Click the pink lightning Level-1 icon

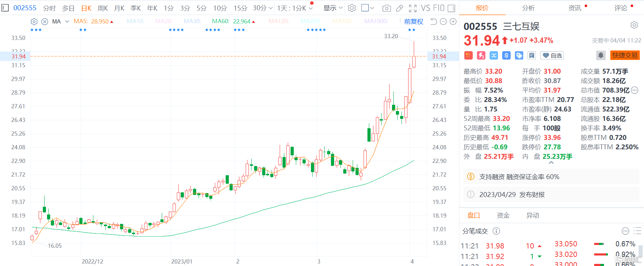point(481,55)
